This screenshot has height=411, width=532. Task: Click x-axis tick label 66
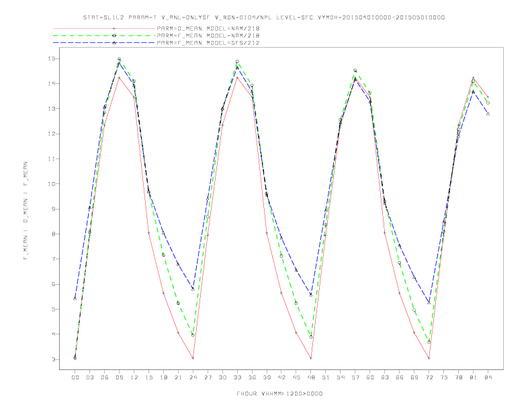pos(400,377)
